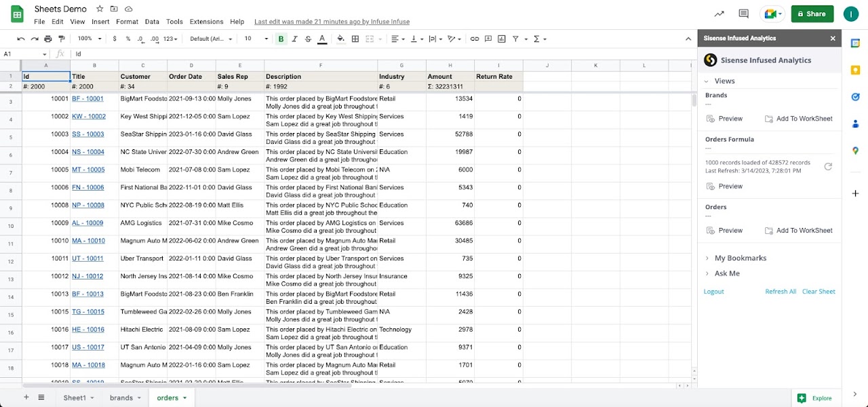Open the text rotation dropdown
Viewport: 868px width, 407px height.
coord(454,39)
